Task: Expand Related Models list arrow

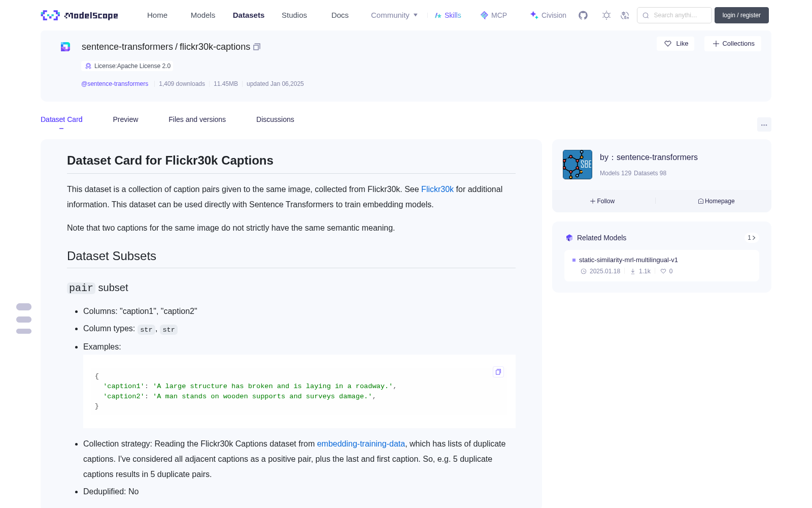Action: [752, 238]
